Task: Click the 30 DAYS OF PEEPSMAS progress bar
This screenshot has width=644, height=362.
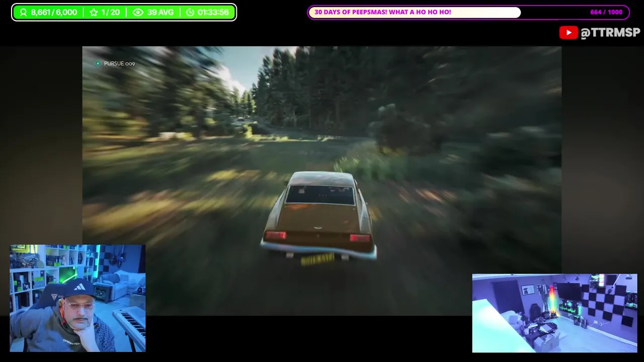Action: coord(468,12)
